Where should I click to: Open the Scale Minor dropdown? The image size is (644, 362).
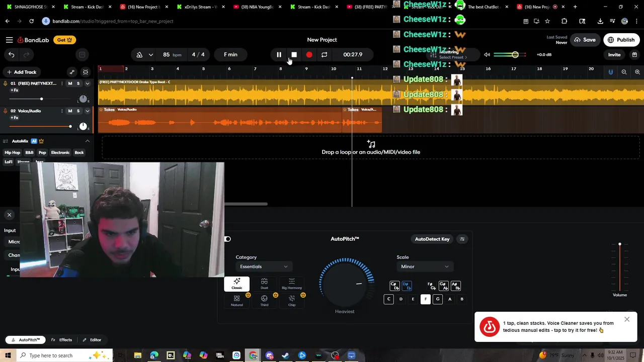(425, 267)
